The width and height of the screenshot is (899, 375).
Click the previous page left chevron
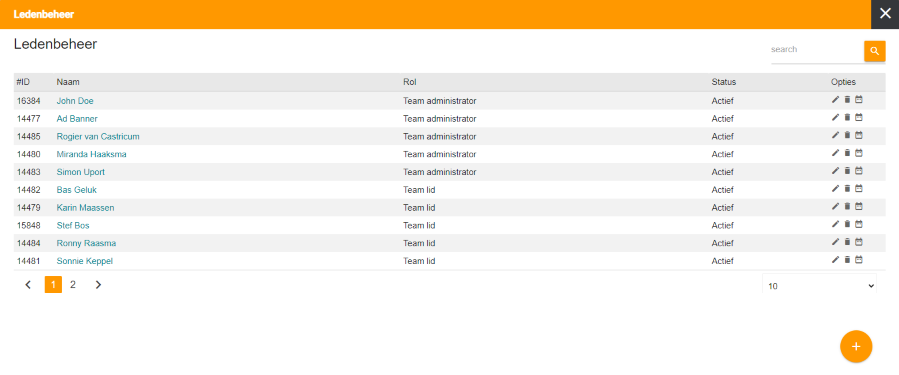(x=28, y=284)
